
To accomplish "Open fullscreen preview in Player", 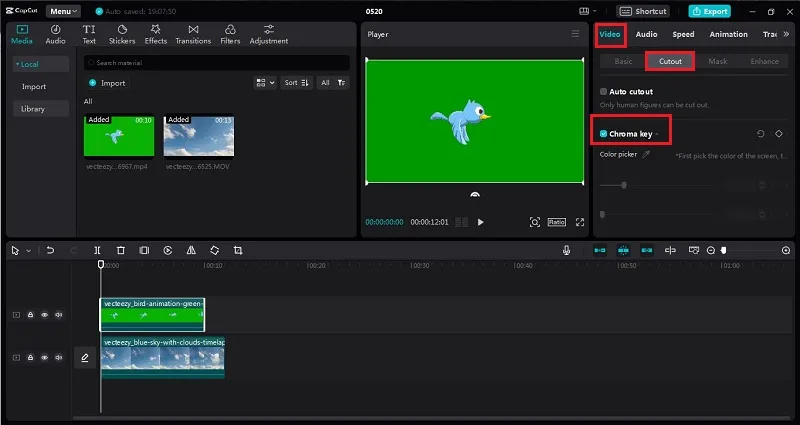I will click(x=580, y=222).
